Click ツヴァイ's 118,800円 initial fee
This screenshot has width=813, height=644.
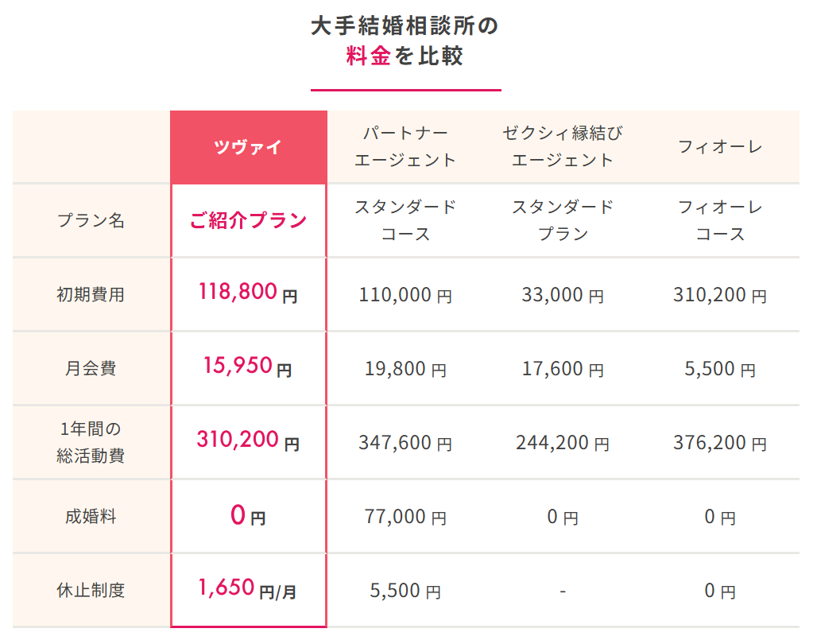[x=249, y=293]
